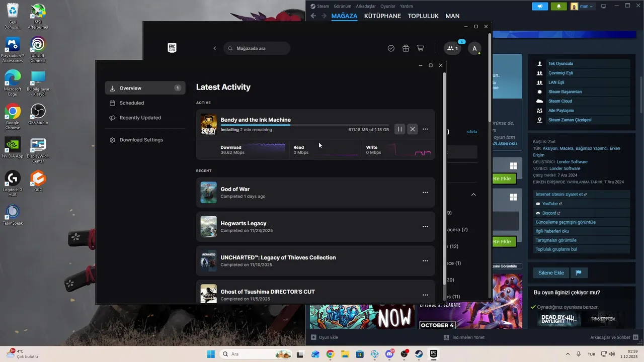Image resolution: width=644 pixels, height=362 pixels.
Task: Click the God of War cover thumbnail
Action: pyautogui.click(x=209, y=193)
